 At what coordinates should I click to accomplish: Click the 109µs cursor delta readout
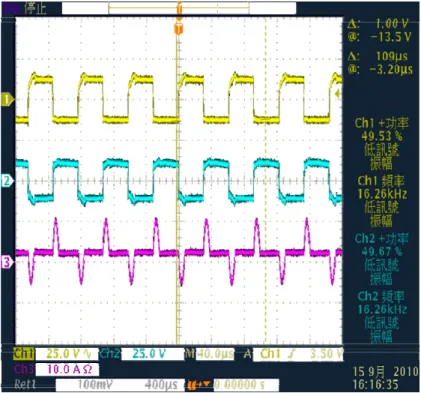(392, 56)
